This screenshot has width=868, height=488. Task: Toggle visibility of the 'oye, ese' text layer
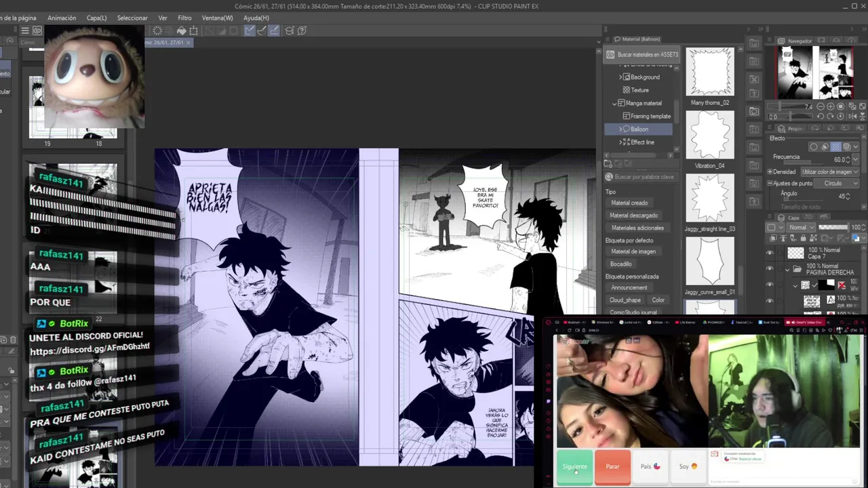tap(770, 300)
